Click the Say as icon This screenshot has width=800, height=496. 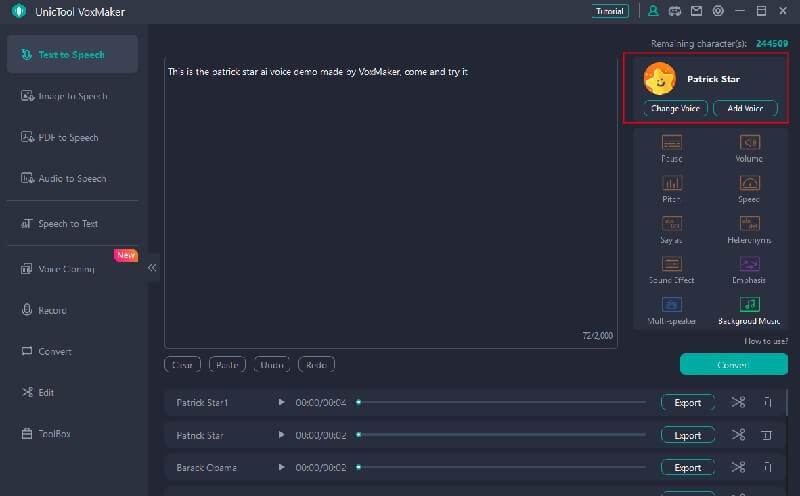coord(672,224)
